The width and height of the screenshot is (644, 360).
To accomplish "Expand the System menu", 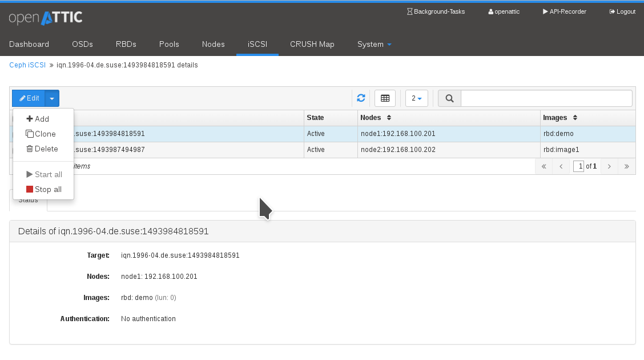I will (x=374, y=44).
